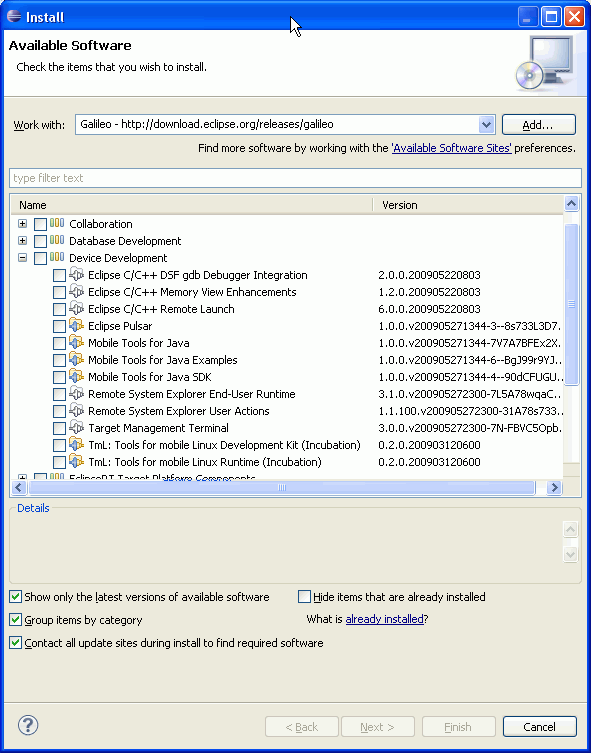Image resolution: width=591 pixels, height=753 pixels.
Task: Check Eclipse C/C++ Memory View Enhancements checkbox
Action: point(59,292)
